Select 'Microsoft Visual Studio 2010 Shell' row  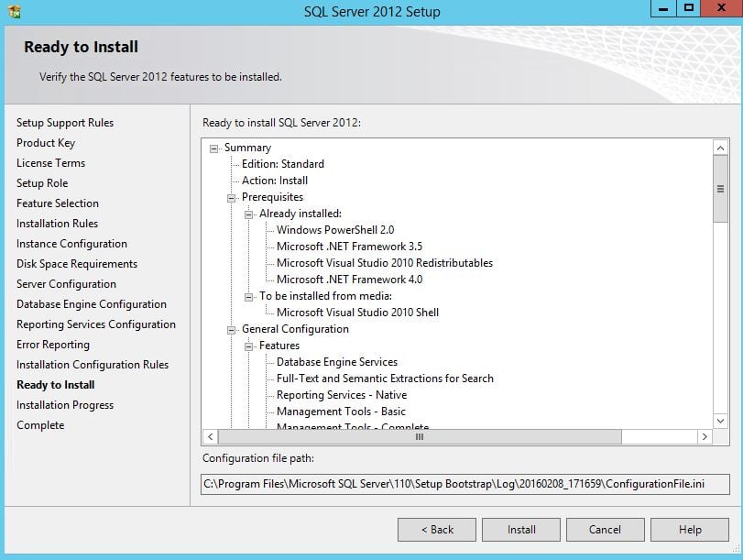click(x=358, y=313)
